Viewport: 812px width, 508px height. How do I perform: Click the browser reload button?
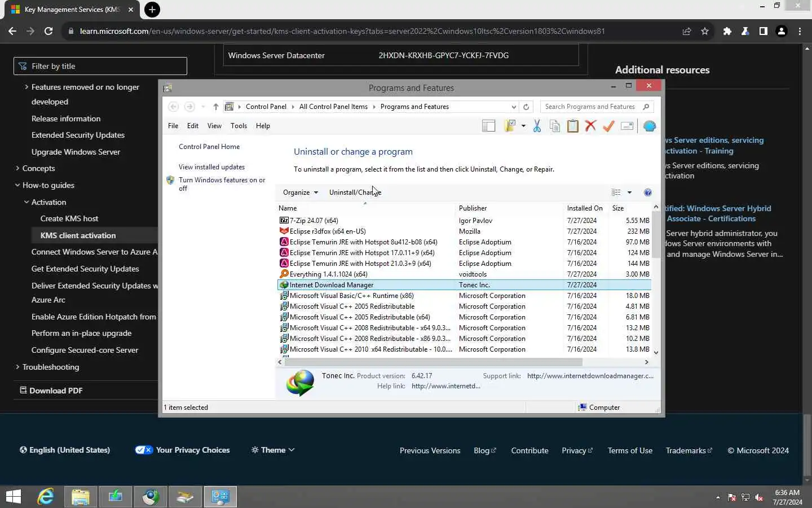[48, 31]
